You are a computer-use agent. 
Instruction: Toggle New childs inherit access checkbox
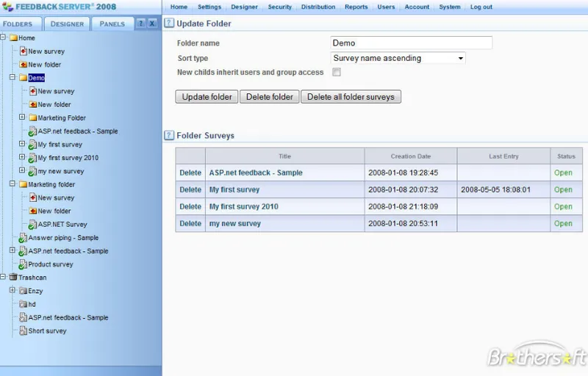tap(337, 72)
